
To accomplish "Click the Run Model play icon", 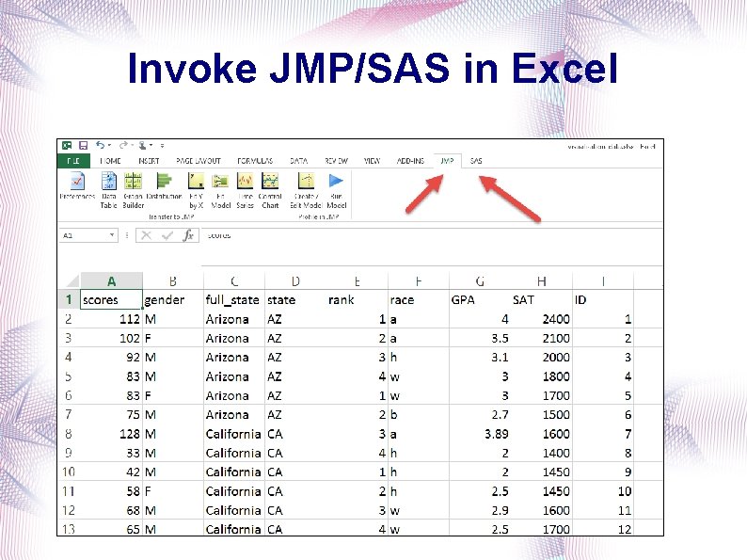I will pos(337,191).
